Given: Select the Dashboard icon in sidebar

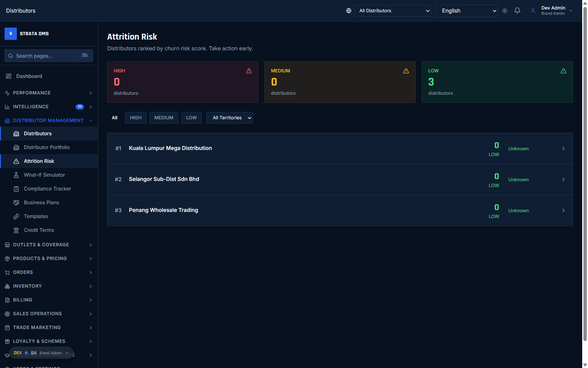Looking at the screenshot, I should [8, 76].
